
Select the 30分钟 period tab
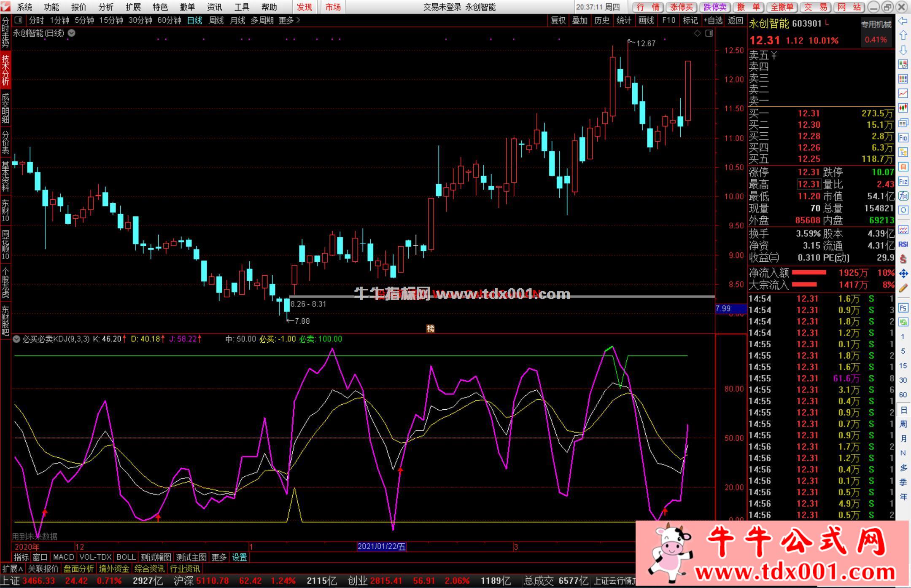click(140, 20)
